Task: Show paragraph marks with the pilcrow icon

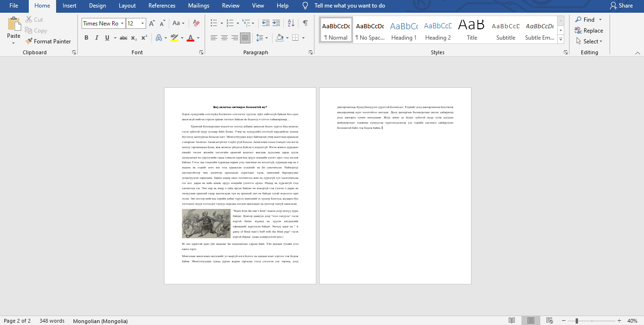Action: 305,23
